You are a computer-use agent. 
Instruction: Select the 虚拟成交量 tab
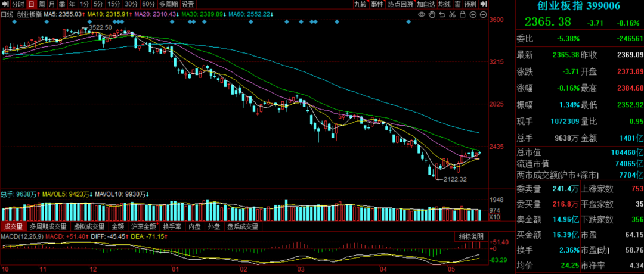click(x=89, y=226)
